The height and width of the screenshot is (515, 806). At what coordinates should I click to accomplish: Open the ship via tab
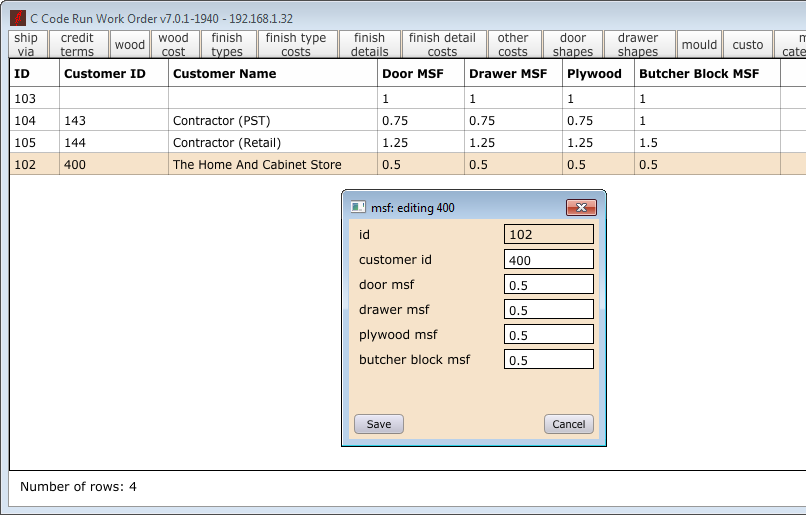coord(26,45)
